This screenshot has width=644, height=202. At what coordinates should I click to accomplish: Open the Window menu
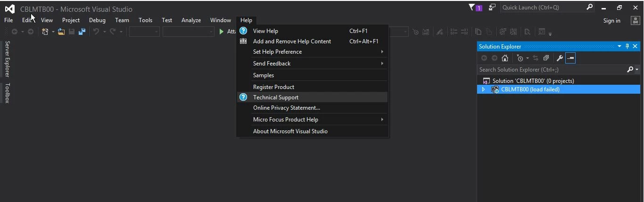click(221, 20)
